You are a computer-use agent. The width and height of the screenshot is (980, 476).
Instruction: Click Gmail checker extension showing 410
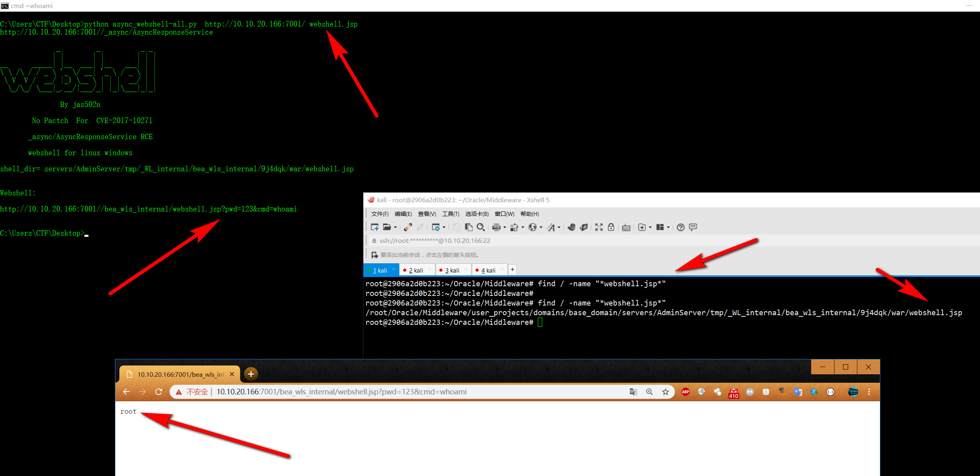(x=734, y=392)
